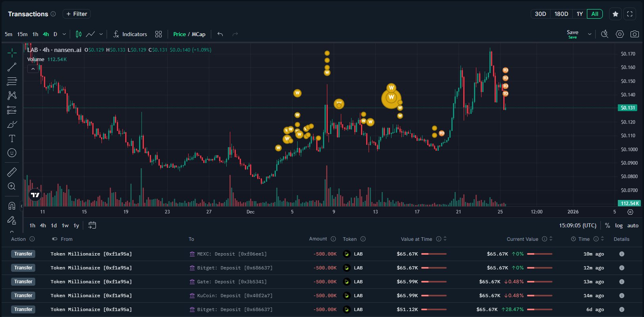Screen dimensions: 644x317
Task: Open the candlestick chart type selector
Action: click(78, 34)
